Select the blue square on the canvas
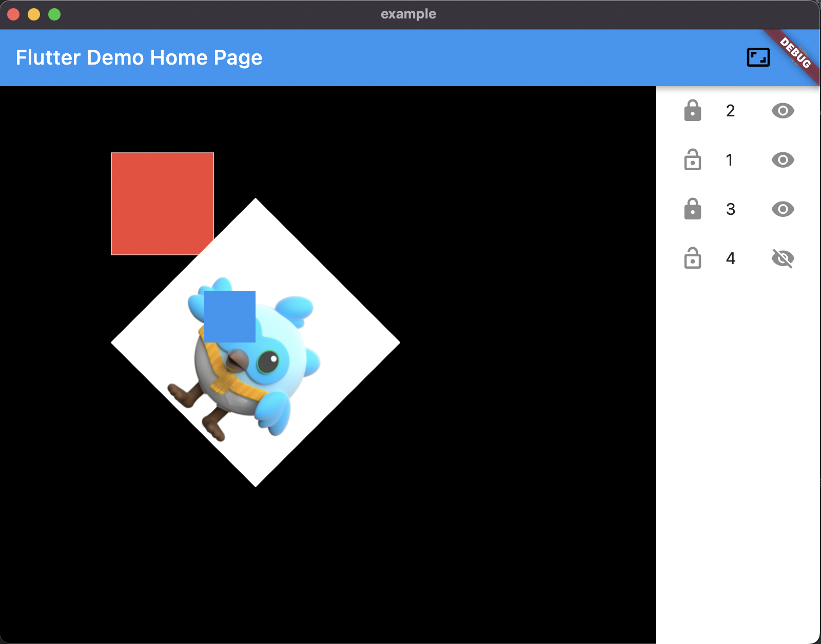This screenshot has height=644, width=821. click(x=230, y=317)
